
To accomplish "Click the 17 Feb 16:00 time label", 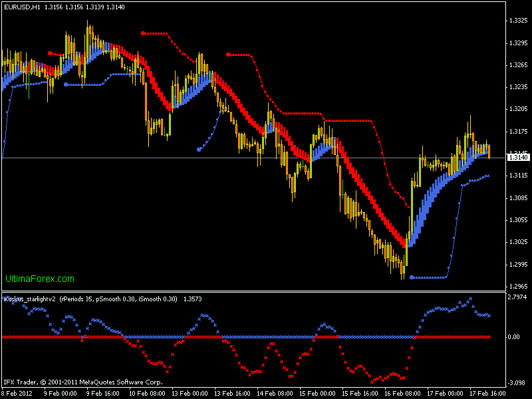I will pyautogui.click(x=488, y=394).
